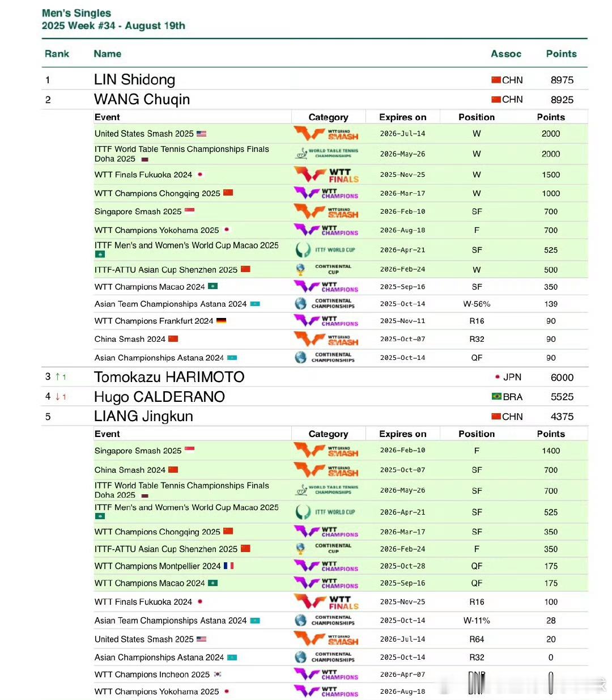This screenshot has width=612, height=700.
Task: Sort by top-level Points column header
Action: 561,54
